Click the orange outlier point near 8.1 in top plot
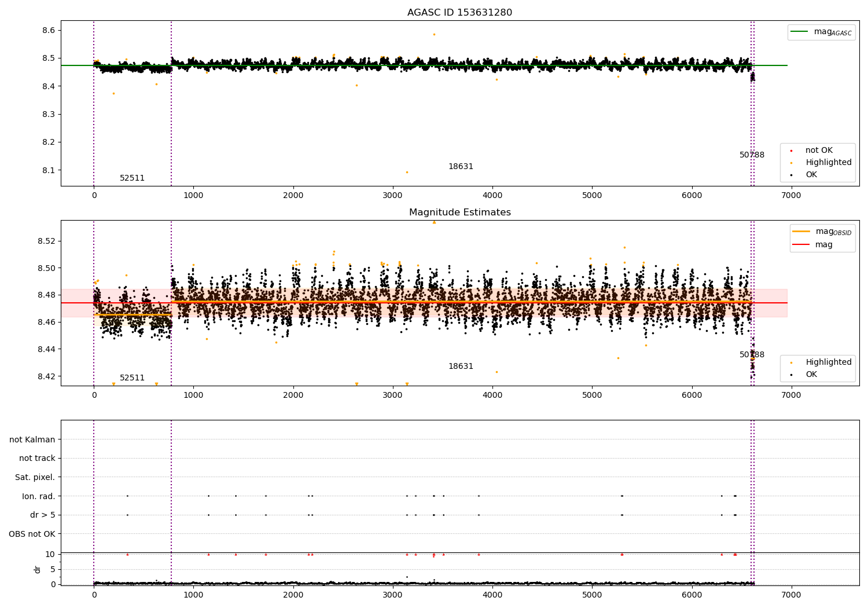This screenshot has height=608, width=868. pyautogui.click(x=407, y=172)
